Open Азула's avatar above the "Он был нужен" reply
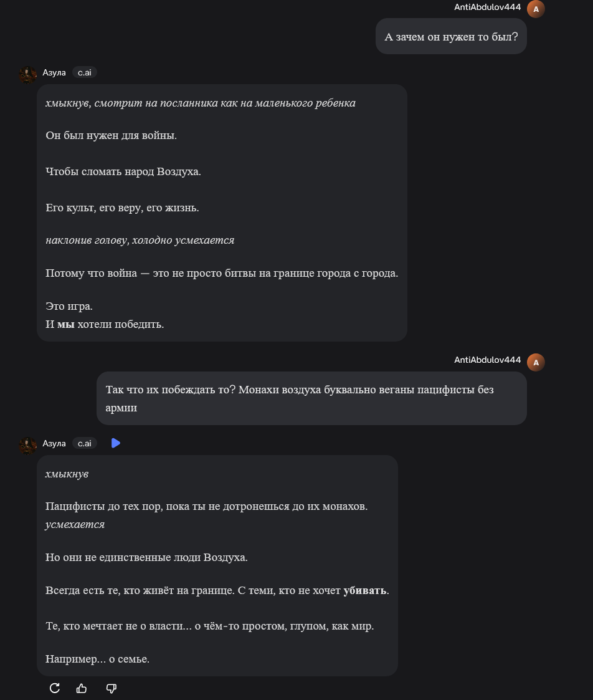Screen dimensions: 593x700 point(27,74)
